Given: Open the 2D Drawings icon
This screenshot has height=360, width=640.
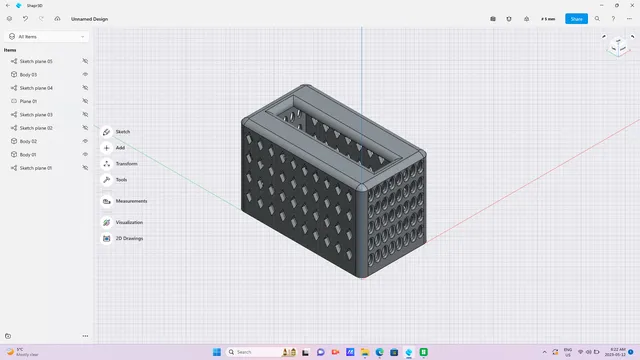Looking at the screenshot, I should pyautogui.click(x=107, y=238).
